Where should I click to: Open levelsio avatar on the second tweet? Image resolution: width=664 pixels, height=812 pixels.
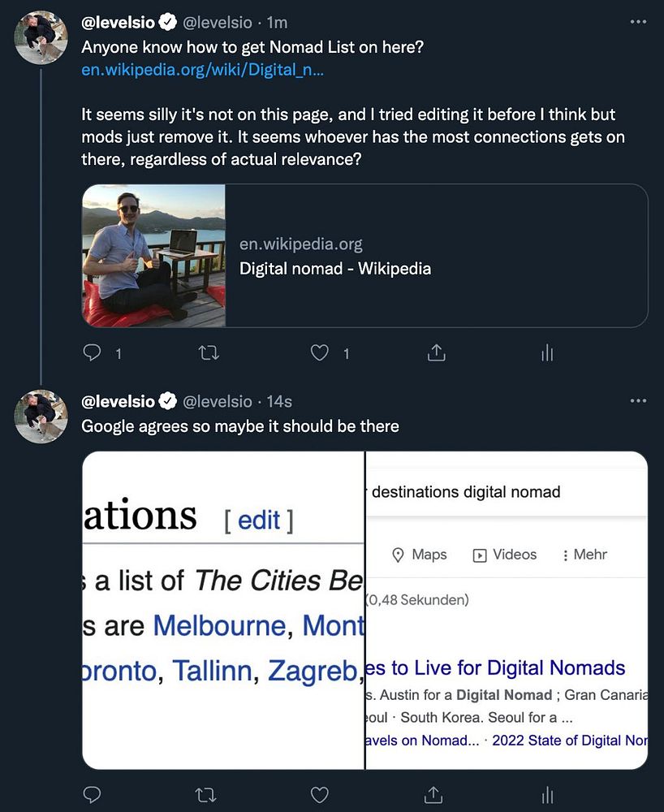click(41, 416)
